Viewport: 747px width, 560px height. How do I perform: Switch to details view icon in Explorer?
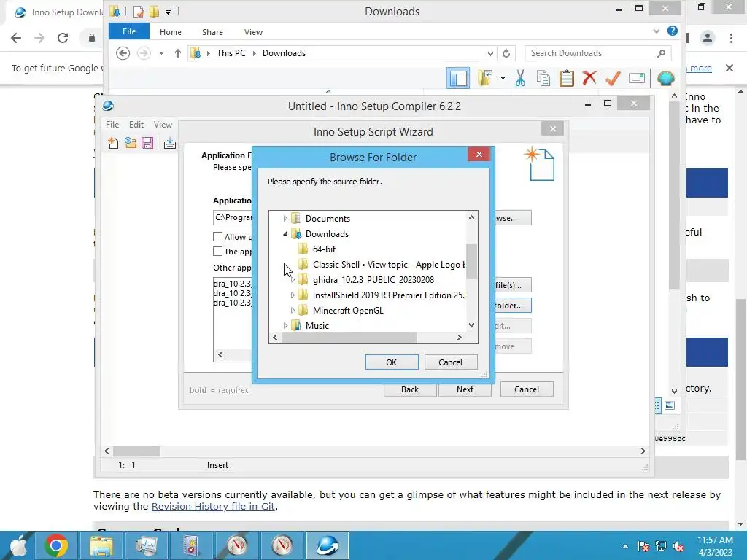pos(657,405)
